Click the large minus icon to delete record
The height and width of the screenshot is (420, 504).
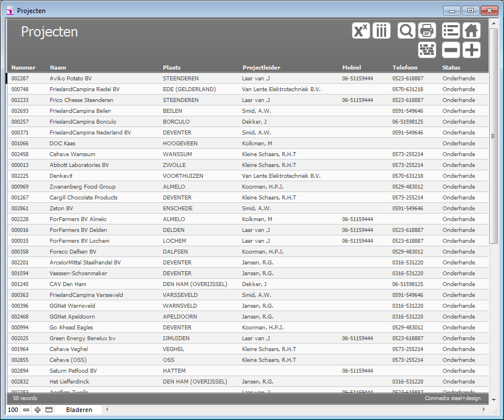point(451,50)
